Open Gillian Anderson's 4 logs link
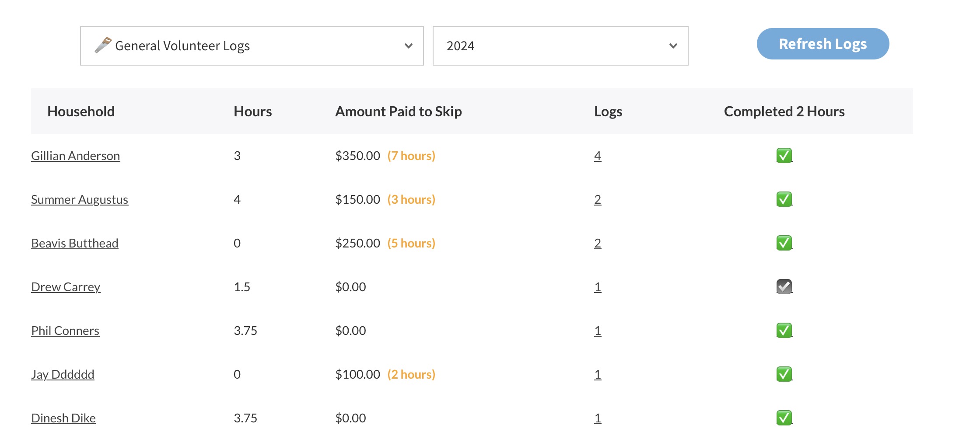The width and height of the screenshot is (980, 446). pos(598,156)
